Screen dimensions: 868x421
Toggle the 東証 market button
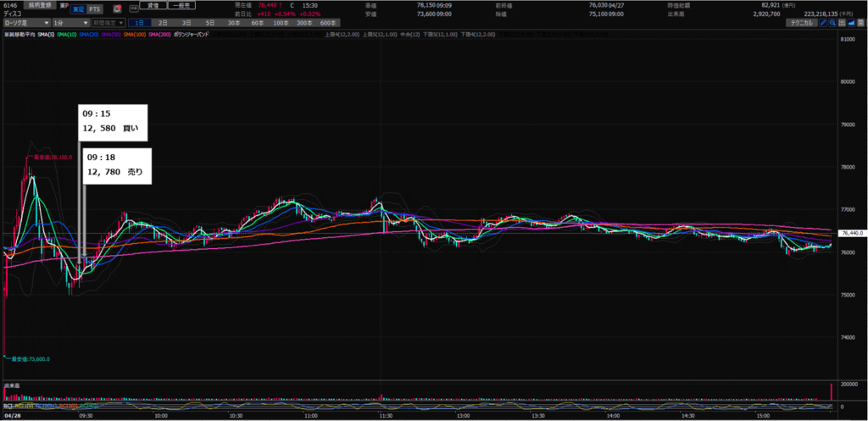[79, 8]
